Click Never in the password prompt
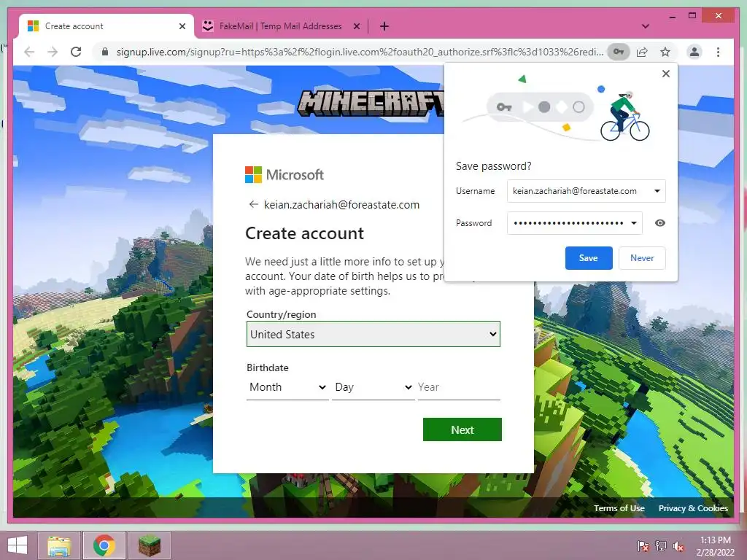This screenshot has height=560, width=747. point(642,258)
